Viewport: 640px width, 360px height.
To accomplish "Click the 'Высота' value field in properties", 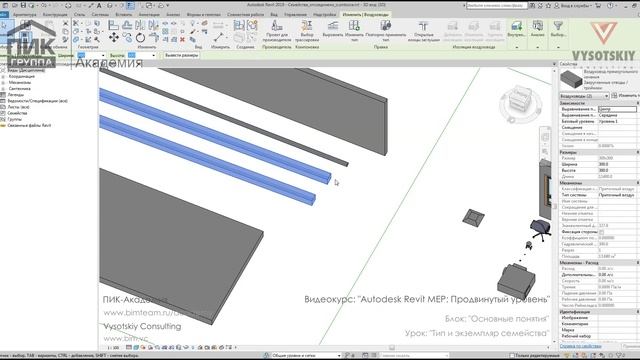I will click(x=618, y=171).
